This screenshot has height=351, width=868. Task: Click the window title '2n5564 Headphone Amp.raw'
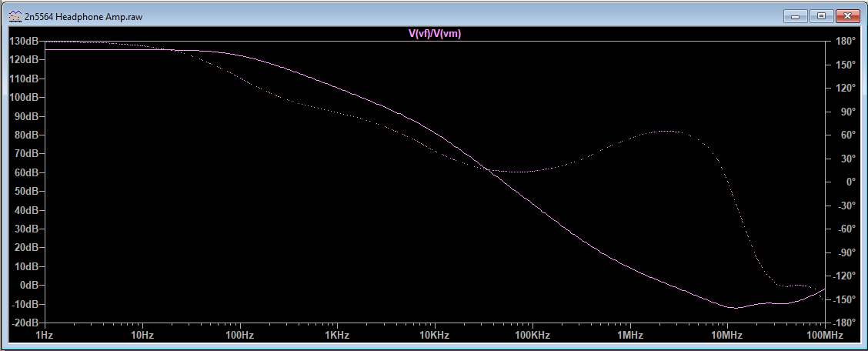(83, 17)
